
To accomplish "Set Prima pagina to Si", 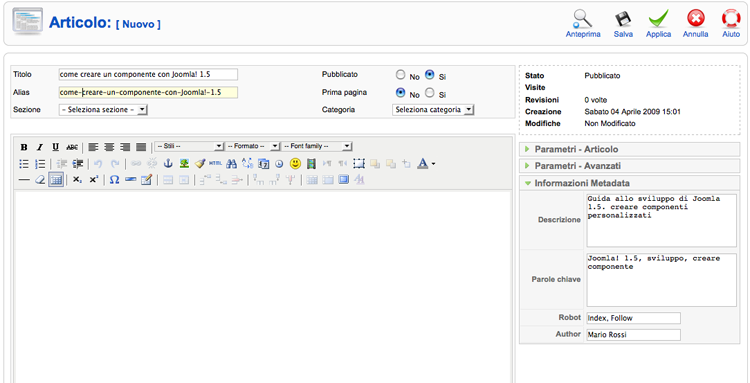I will pos(430,93).
